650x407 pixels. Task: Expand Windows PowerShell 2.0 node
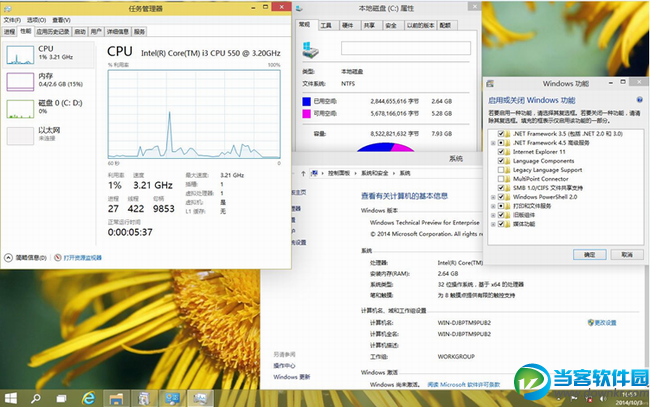tap(493, 197)
